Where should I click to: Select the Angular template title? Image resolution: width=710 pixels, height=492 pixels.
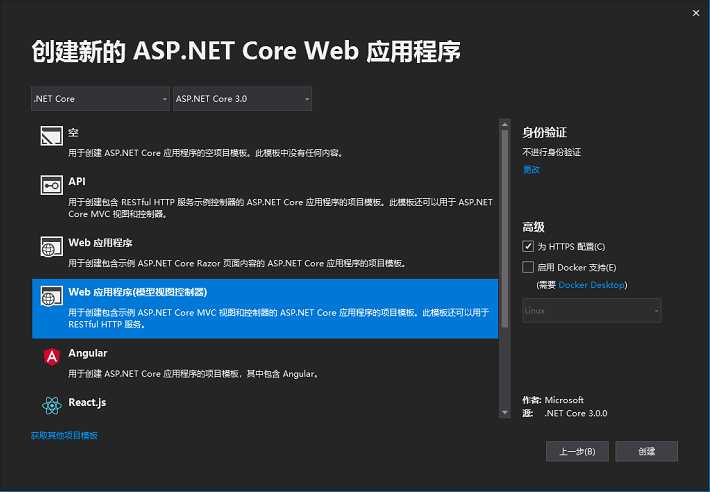[88, 353]
